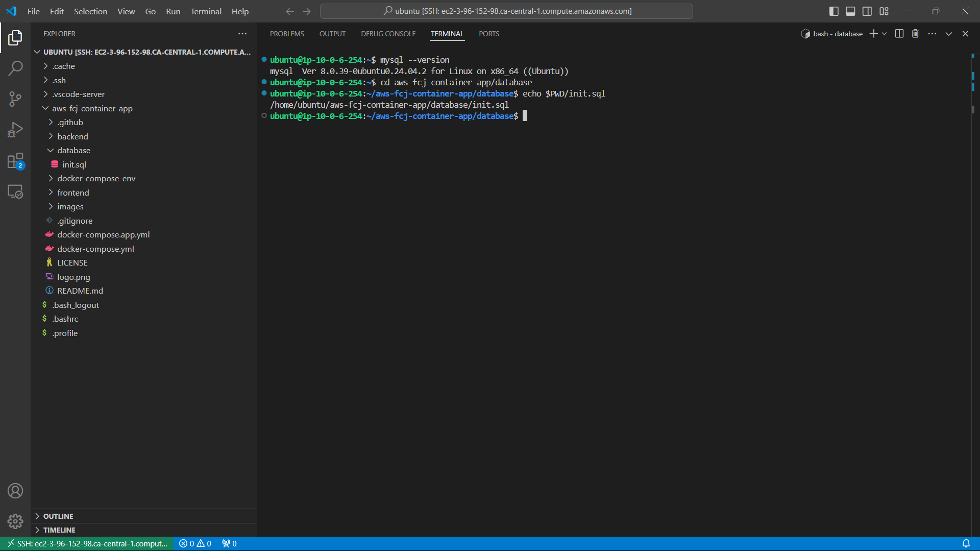This screenshot has width=980, height=551.
Task: Switch to the DEBUG CONSOLE tab
Action: pyautogui.click(x=388, y=34)
